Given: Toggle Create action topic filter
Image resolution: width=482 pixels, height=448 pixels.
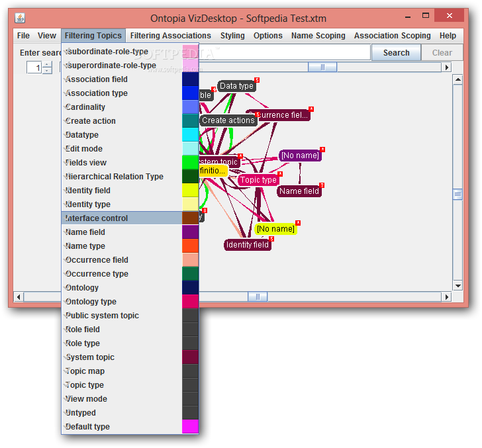Looking at the screenshot, I should [130, 120].
